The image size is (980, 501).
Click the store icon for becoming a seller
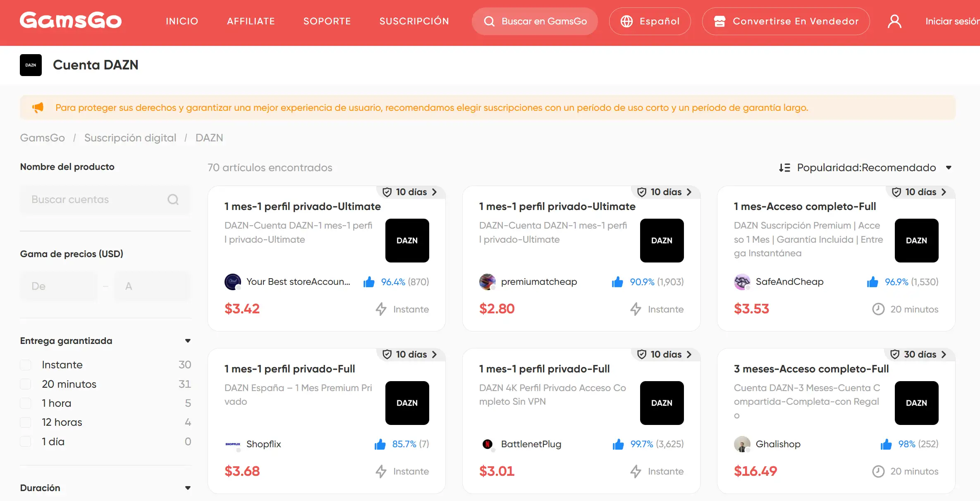coord(719,21)
